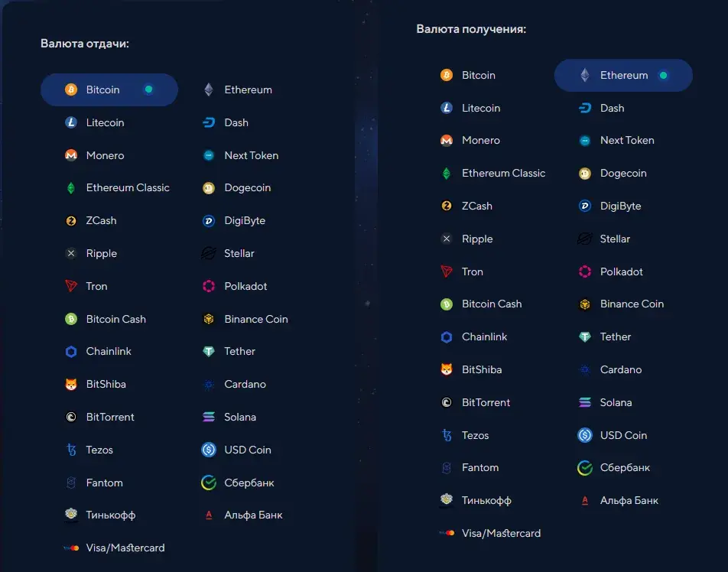This screenshot has height=572, width=728.
Task: Click the Dogecoin icon under Валюта отдачи
Action: tap(209, 188)
